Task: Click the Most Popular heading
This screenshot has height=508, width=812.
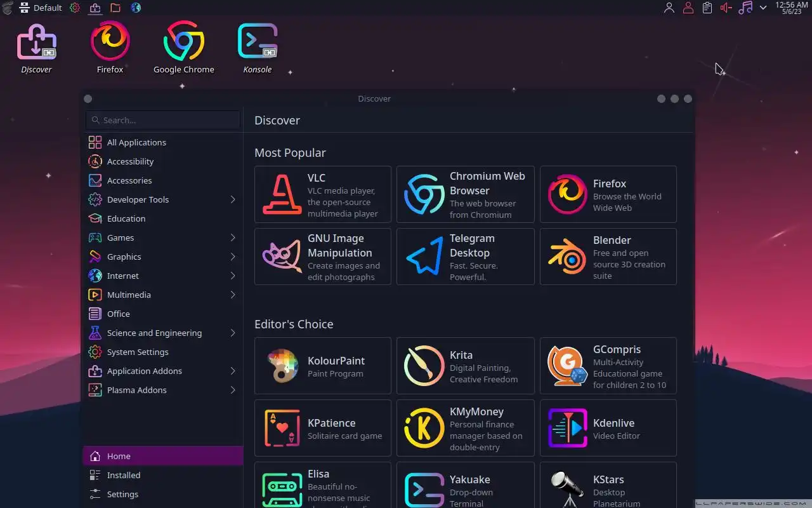Action: point(290,152)
